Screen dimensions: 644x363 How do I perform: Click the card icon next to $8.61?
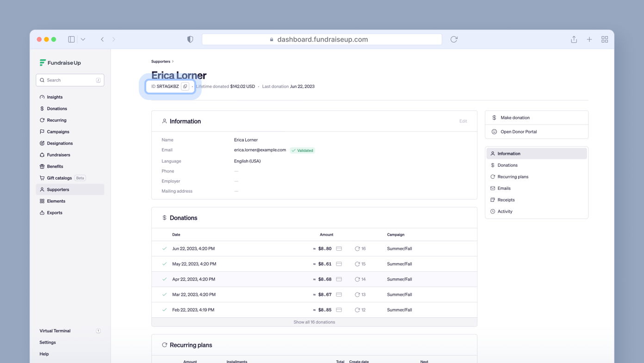(339, 264)
